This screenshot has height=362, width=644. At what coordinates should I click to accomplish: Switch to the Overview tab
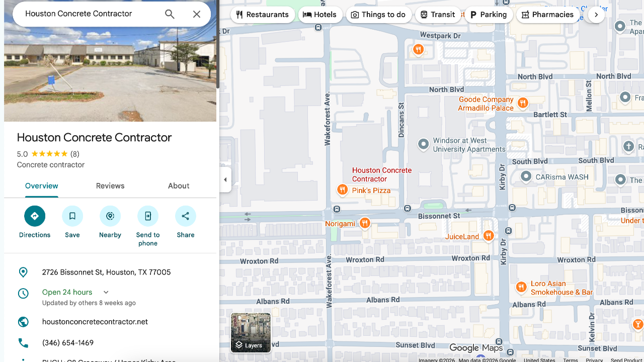pyautogui.click(x=42, y=186)
